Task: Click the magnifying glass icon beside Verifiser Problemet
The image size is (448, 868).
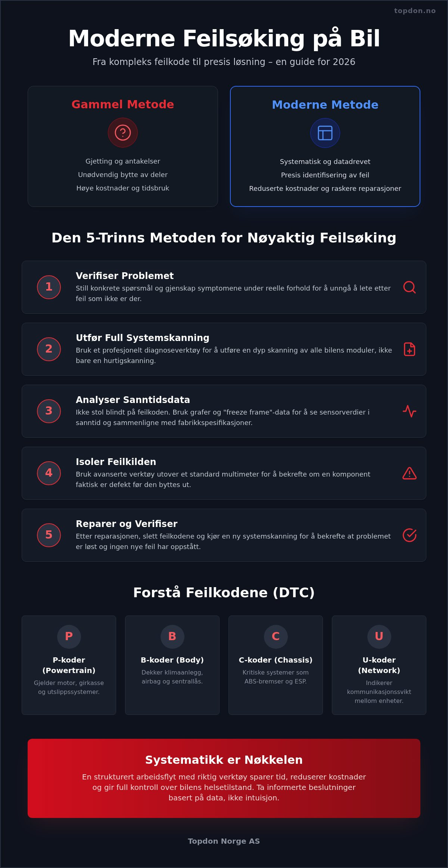Action: tap(410, 287)
